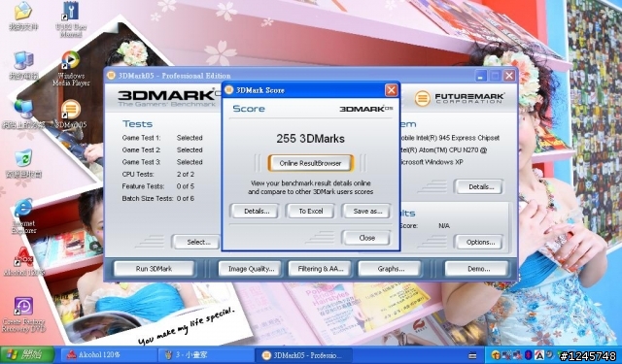Screen dimensions: 622x364
Task: Switch to the '3 - 小畫家' Paint taskbar item
Action: 205,354
